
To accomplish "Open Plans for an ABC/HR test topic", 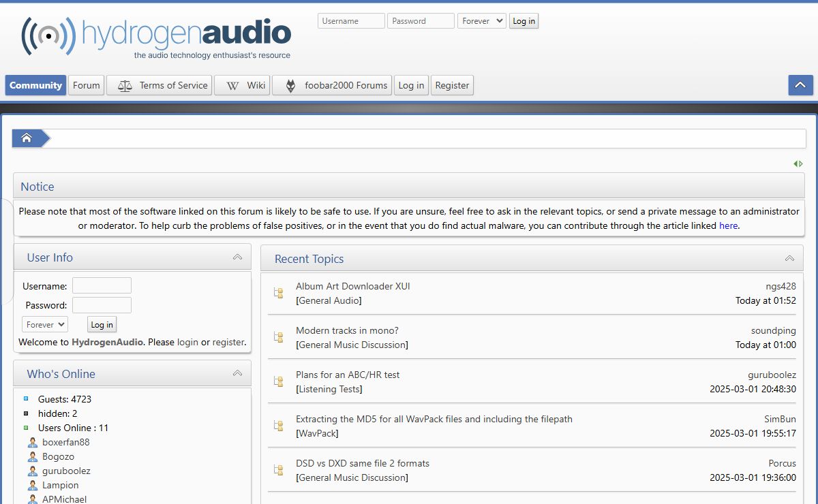I will point(348,375).
